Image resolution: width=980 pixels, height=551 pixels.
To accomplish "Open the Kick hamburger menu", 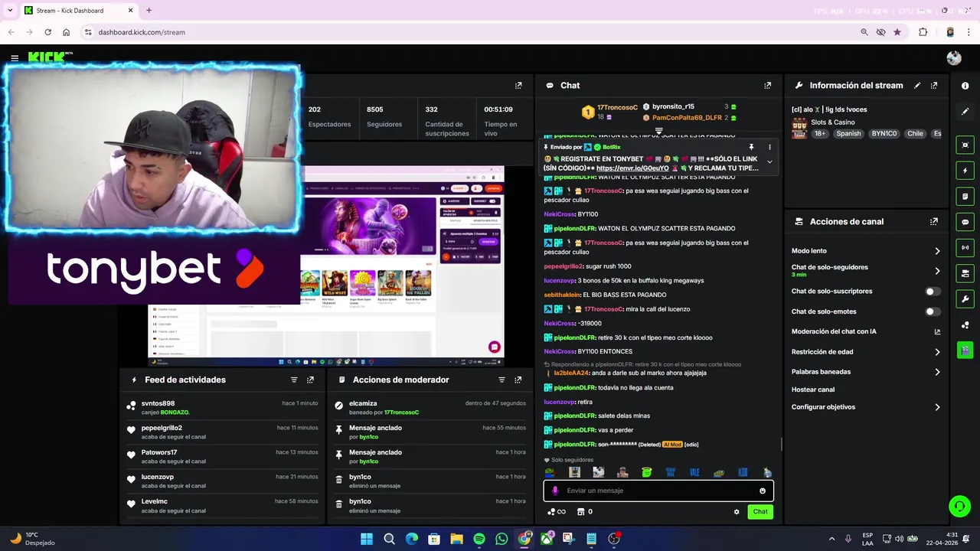I will click(15, 58).
